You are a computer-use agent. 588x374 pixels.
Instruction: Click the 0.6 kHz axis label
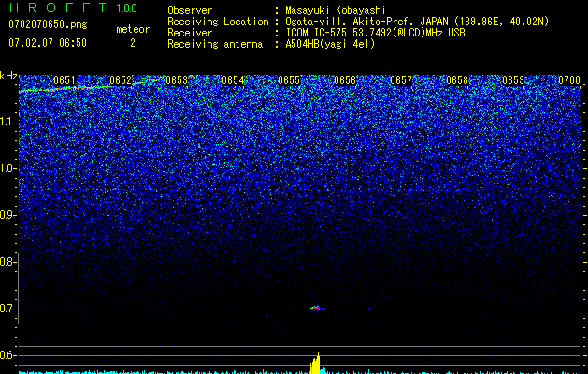click(7, 355)
